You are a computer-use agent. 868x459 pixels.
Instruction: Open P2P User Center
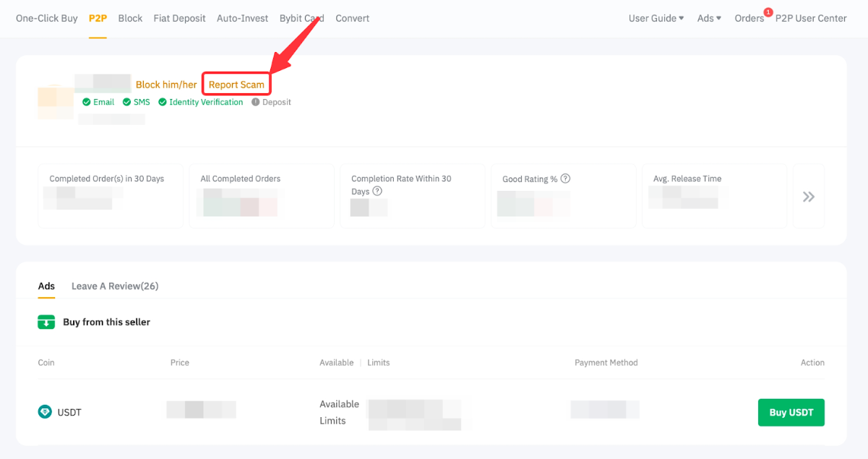811,18
